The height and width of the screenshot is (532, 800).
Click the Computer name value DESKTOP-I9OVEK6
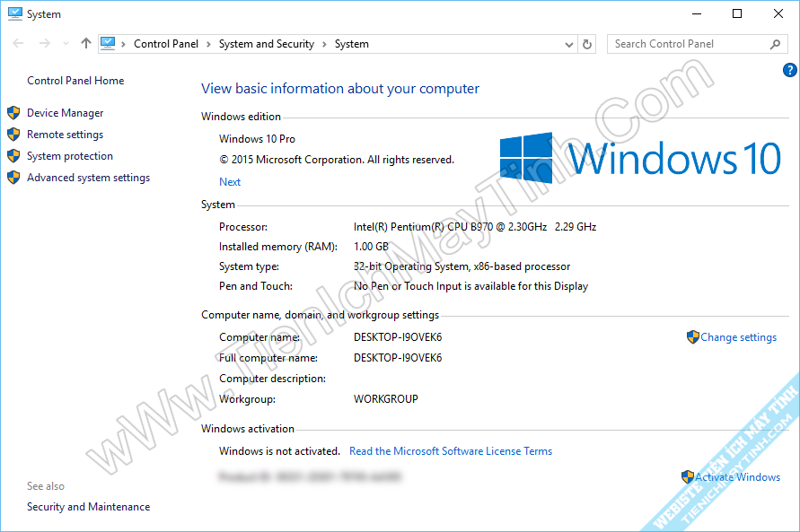[x=398, y=337]
